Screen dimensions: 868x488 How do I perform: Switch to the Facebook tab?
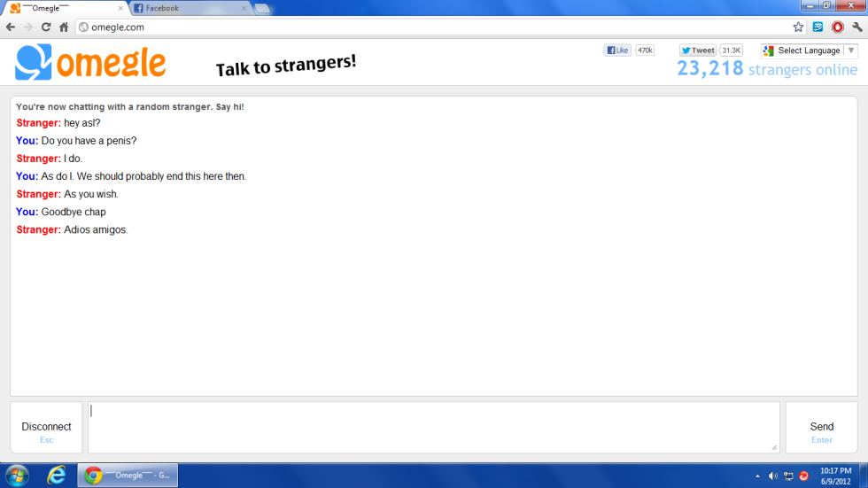(186, 9)
